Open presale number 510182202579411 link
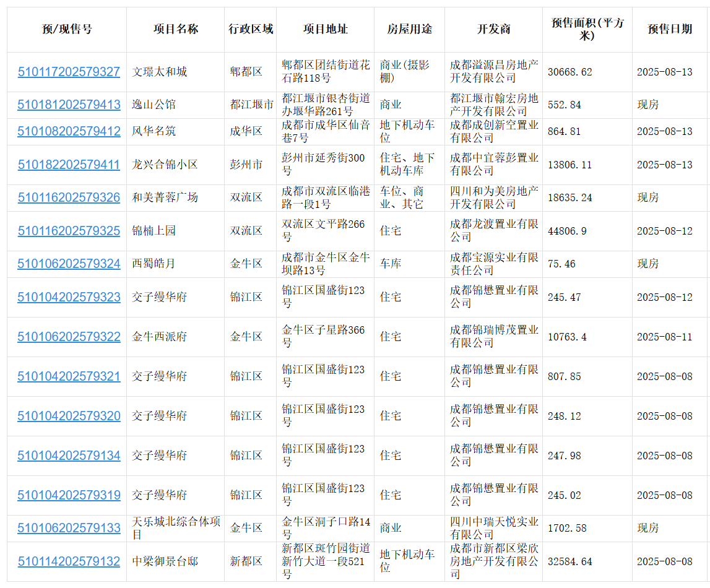Screen dimensions: 710x588 click(69, 165)
